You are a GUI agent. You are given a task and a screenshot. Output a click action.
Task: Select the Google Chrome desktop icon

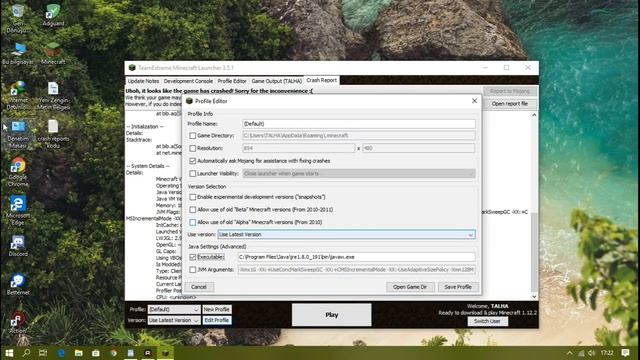point(18,172)
